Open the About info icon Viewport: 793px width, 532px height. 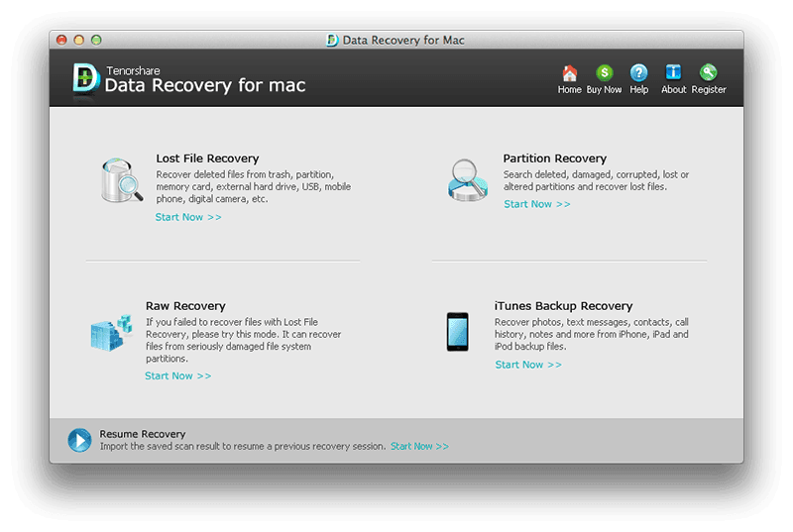coord(673,72)
